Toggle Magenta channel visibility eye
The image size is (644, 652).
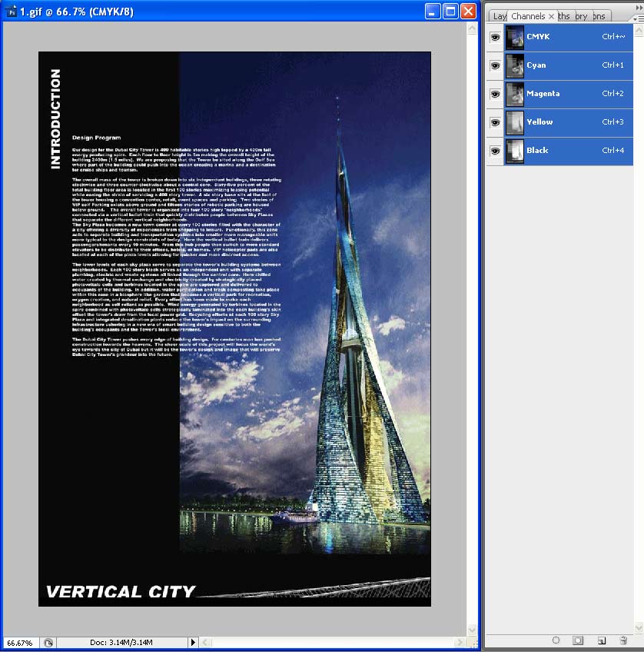495,94
